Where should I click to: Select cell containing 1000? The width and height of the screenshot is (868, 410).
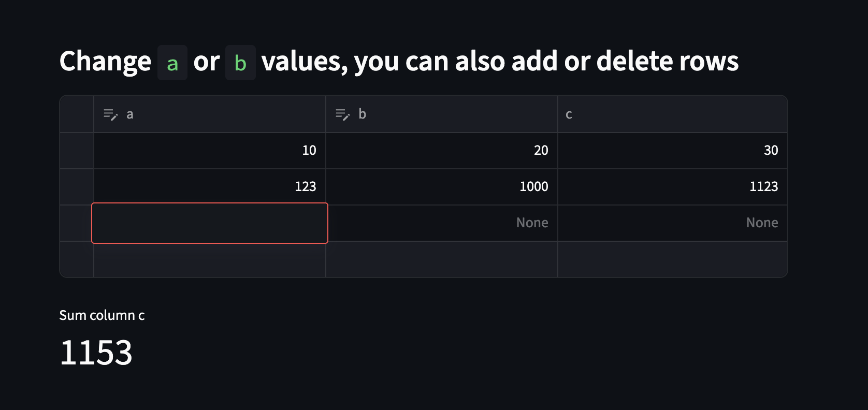point(442,187)
